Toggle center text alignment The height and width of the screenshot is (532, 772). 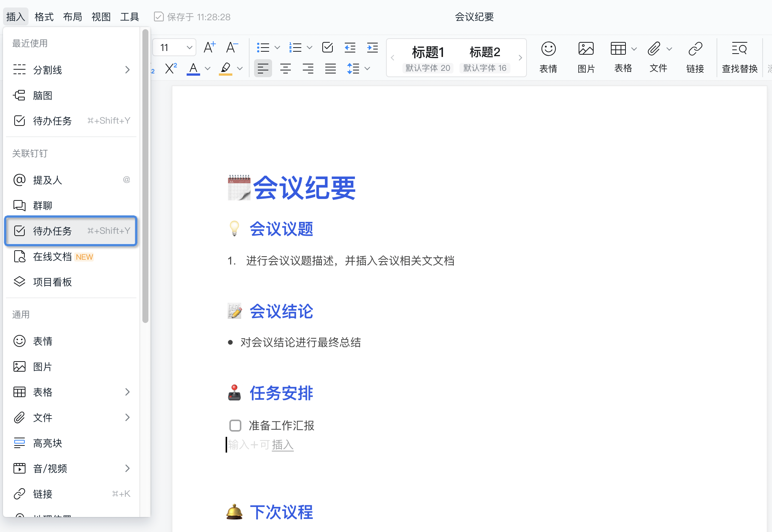click(286, 68)
